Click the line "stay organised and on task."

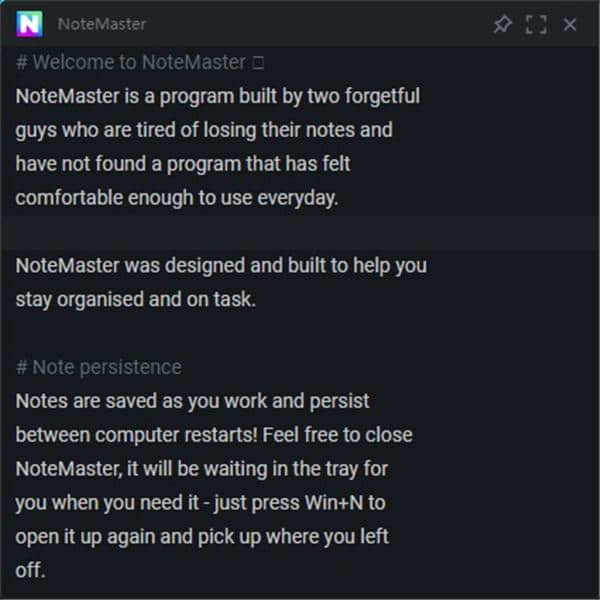click(136, 299)
